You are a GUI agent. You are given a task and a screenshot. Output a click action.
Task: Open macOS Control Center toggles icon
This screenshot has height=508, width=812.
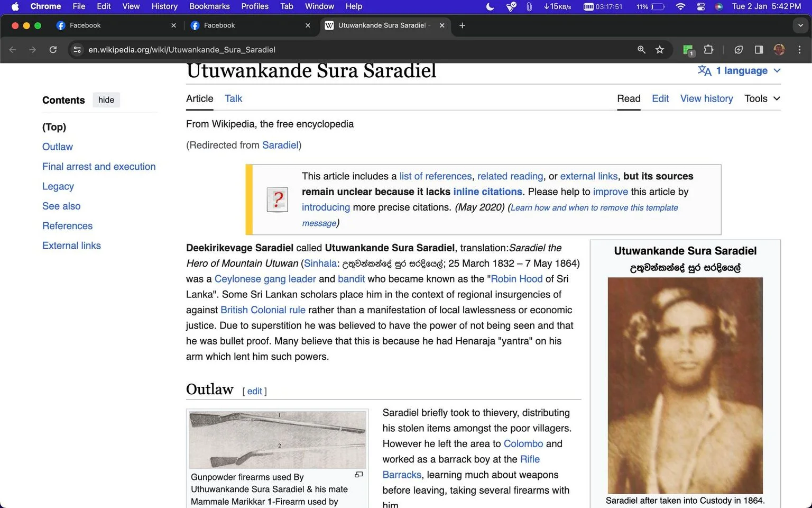coord(701,6)
